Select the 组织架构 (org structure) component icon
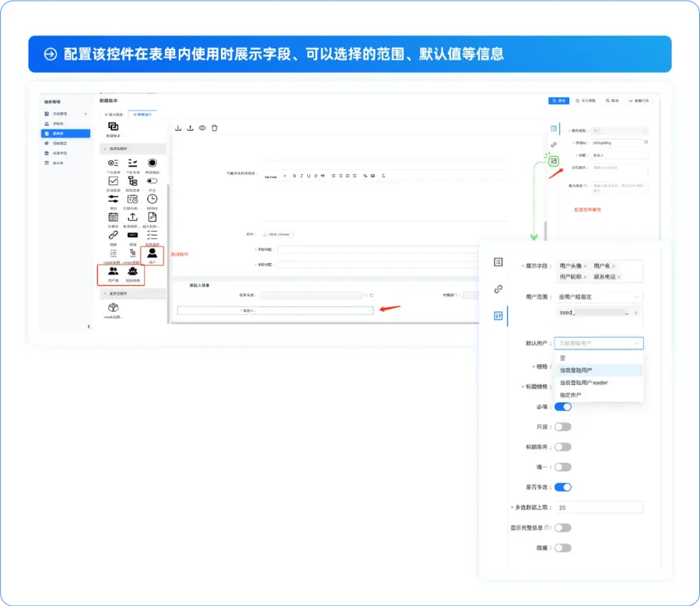700x606 pixels. pyautogui.click(x=133, y=270)
